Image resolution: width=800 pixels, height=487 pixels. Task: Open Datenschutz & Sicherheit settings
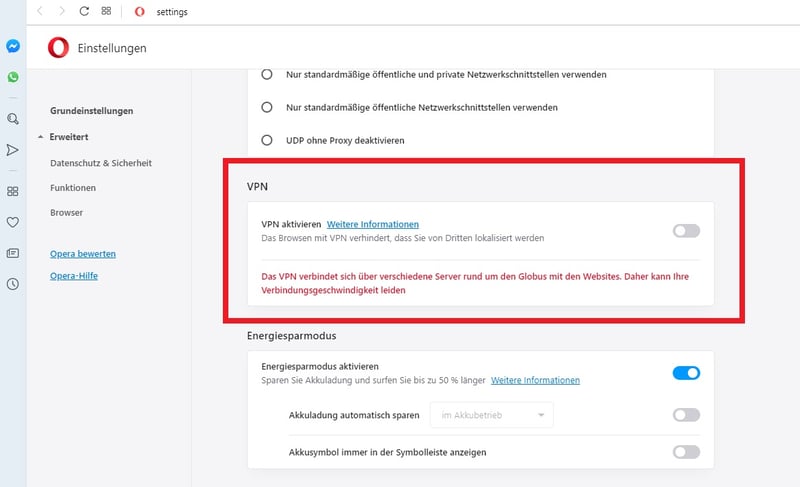[x=101, y=163]
